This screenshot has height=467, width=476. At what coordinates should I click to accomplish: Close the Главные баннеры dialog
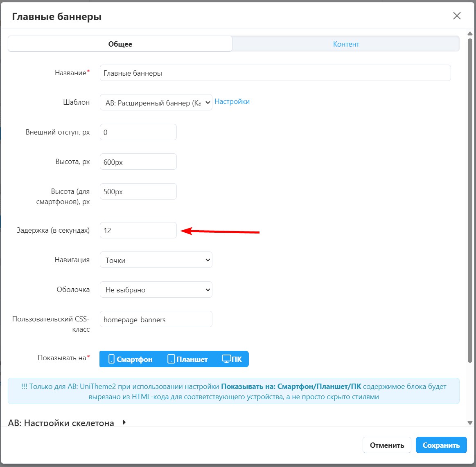pyautogui.click(x=457, y=16)
